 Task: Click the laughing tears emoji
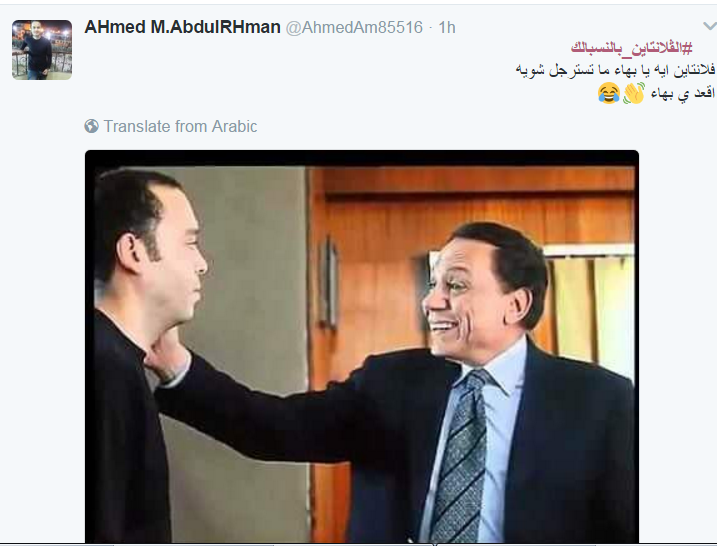pos(609,93)
